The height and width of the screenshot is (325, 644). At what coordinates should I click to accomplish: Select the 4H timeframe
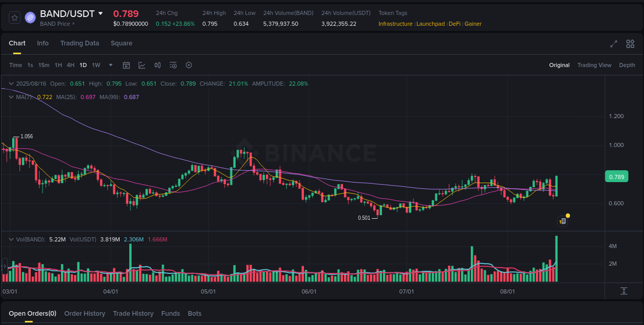click(x=71, y=65)
